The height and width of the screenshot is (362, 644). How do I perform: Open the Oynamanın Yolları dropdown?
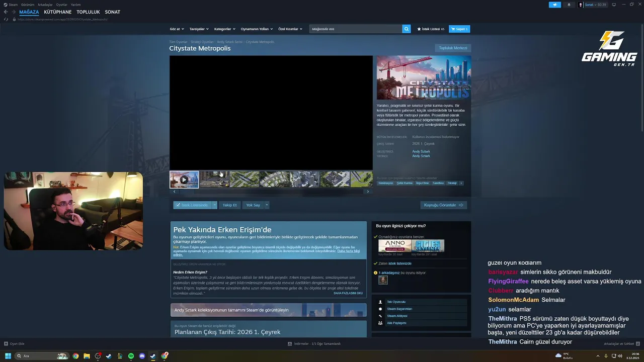(257, 29)
